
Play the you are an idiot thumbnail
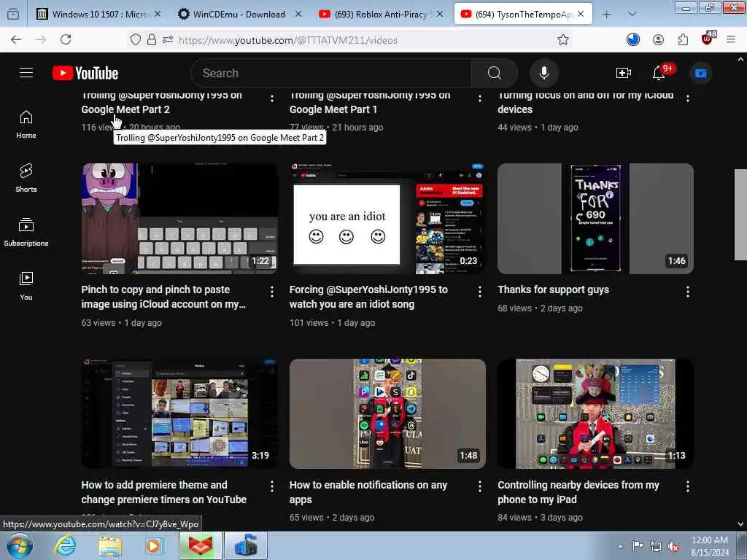387,219
